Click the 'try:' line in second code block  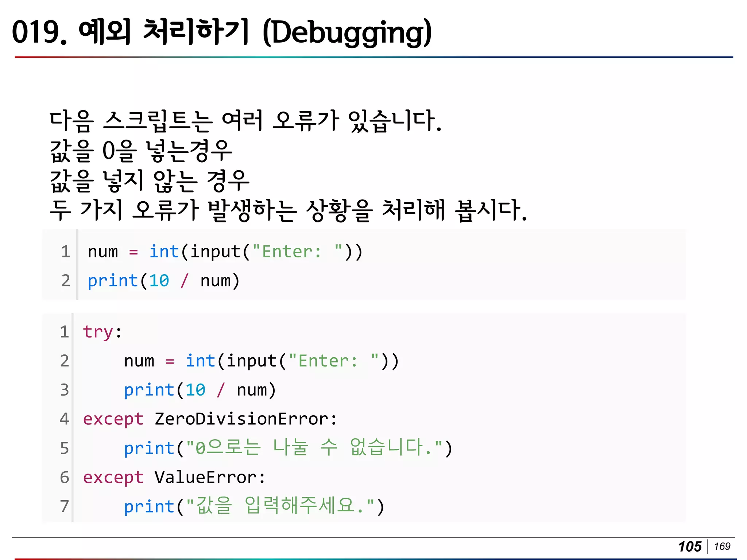tap(102, 332)
